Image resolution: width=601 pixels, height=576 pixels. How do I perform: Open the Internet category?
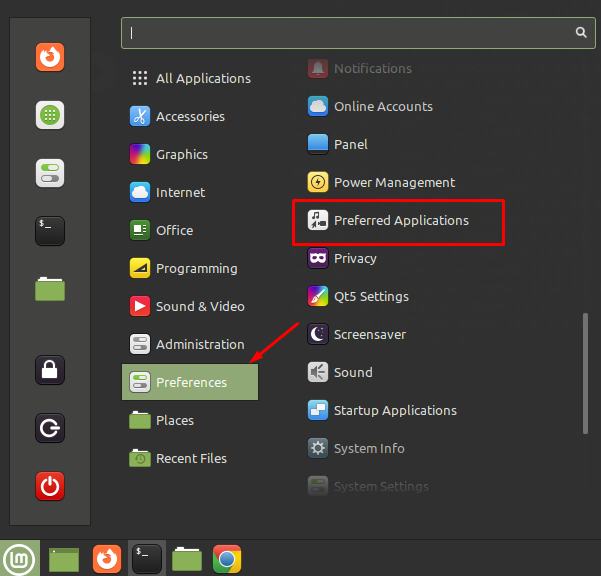pyautogui.click(x=190, y=192)
